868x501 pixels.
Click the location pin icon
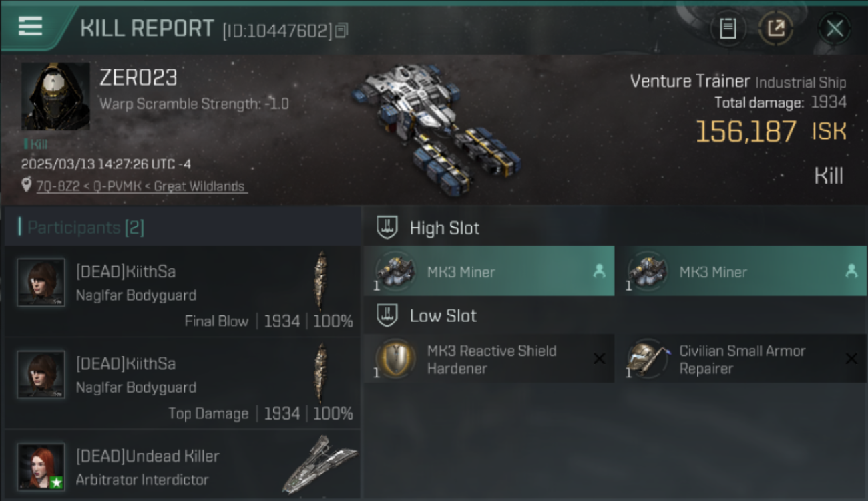(27, 186)
